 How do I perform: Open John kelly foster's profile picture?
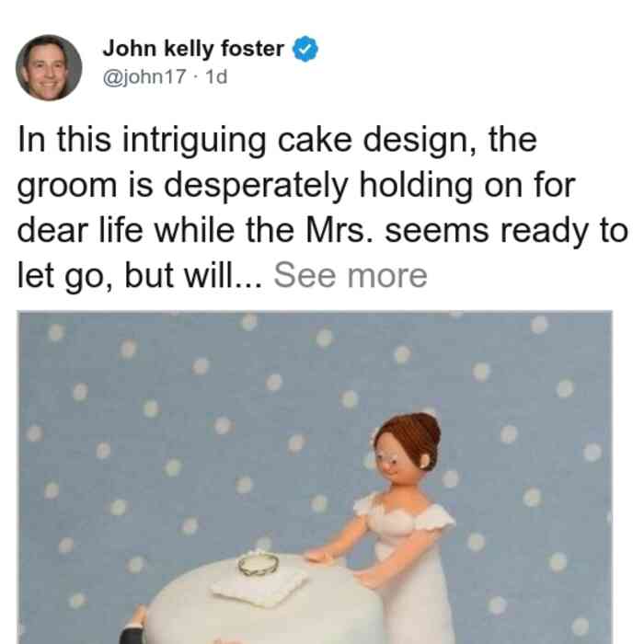(49, 68)
